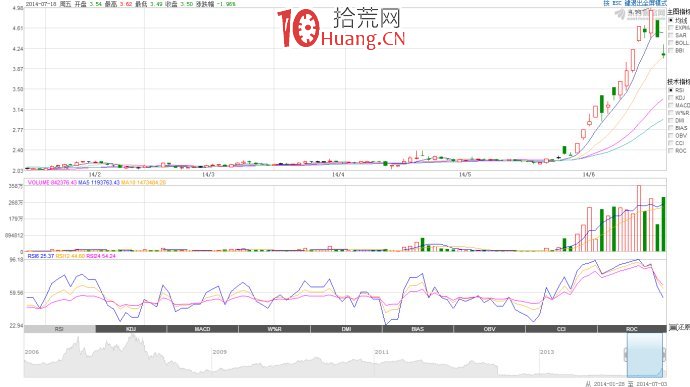This screenshot has height=387, width=690.
Task: Select the ROC technical indicator option
Action: pyautogui.click(x=671, y=150)
